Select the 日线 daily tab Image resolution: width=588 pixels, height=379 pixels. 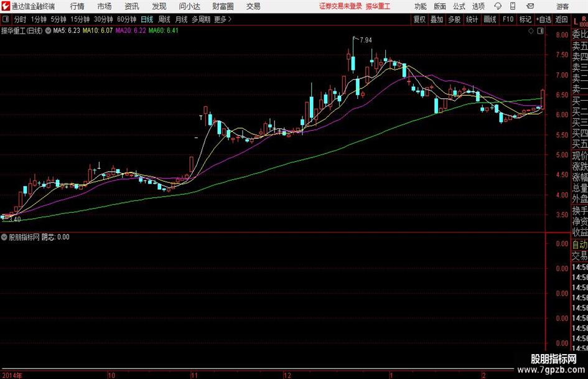147,19
